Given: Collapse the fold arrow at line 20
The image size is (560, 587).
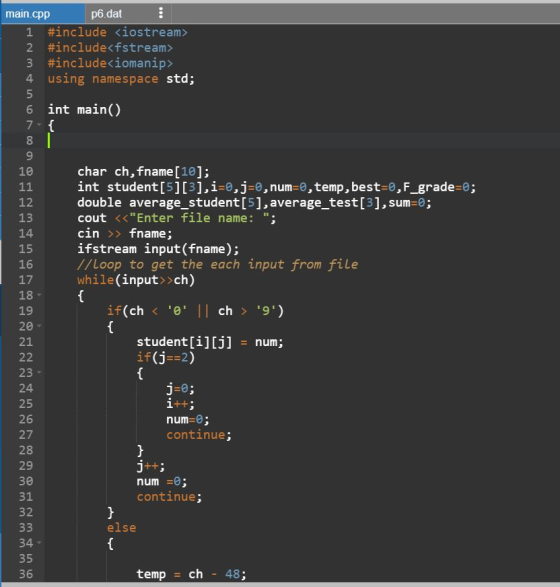Looking at the screenshot, I should click(39, 326).
